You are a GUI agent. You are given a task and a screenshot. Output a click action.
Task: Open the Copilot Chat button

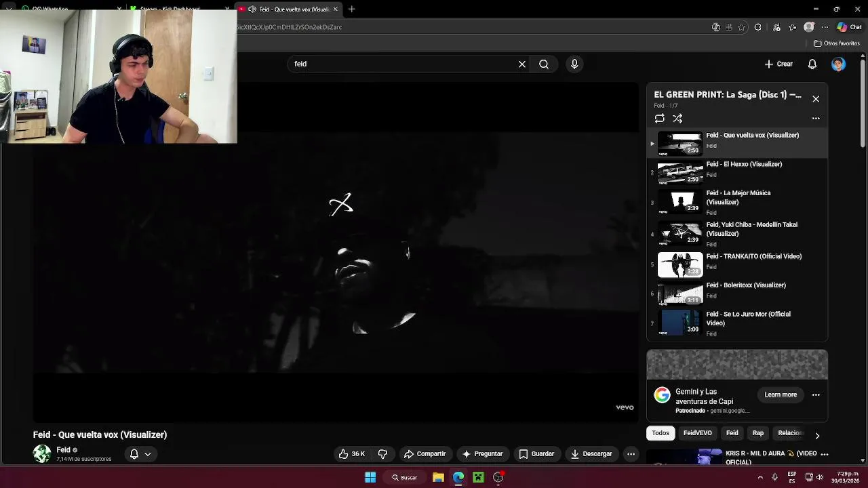849,27
